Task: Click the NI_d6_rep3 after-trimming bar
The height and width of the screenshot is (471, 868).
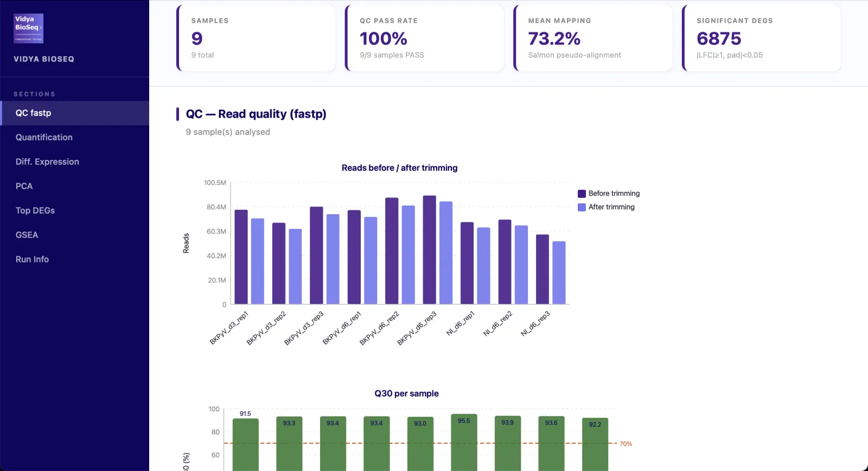Action: (x=559, y=273)
